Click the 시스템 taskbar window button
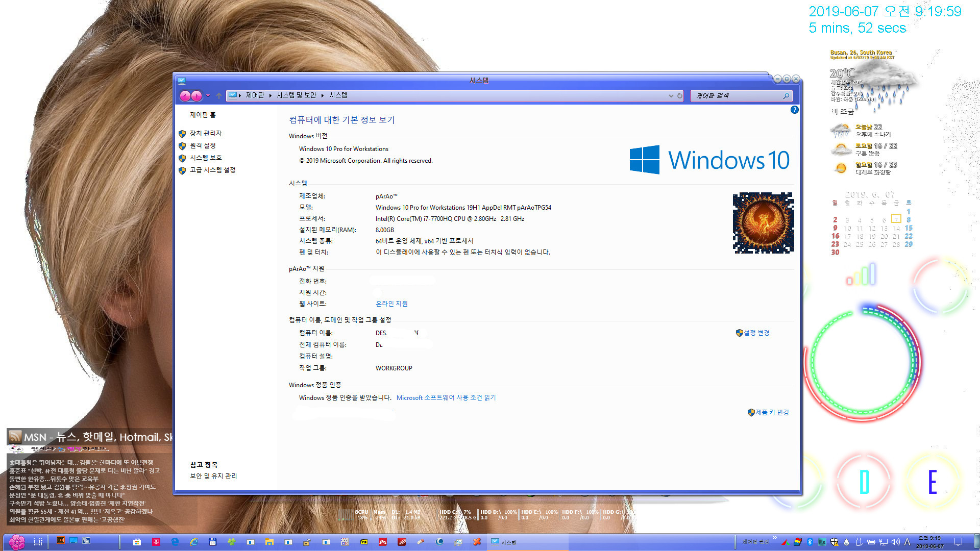 527,542
